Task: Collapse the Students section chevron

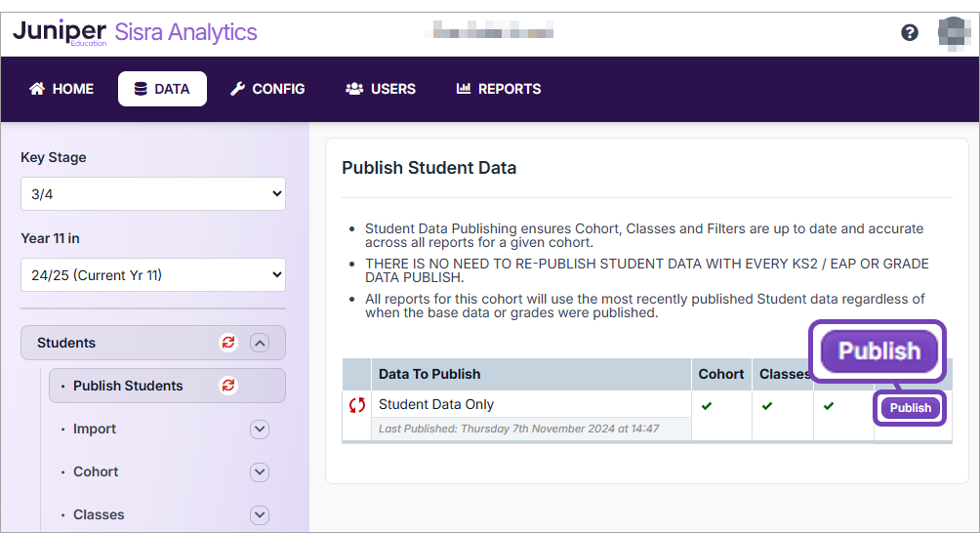Action: pos(259,343)
